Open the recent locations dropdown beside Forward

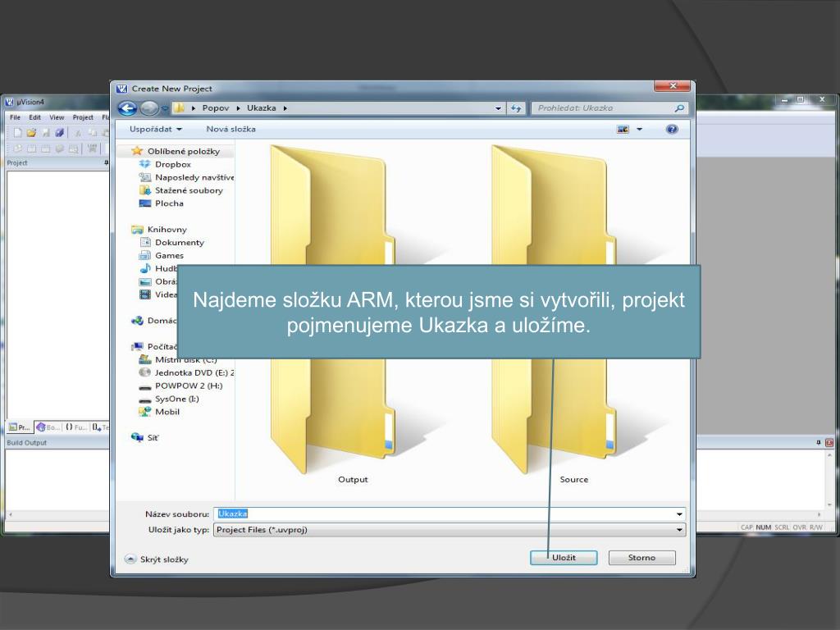coord(164,108)
